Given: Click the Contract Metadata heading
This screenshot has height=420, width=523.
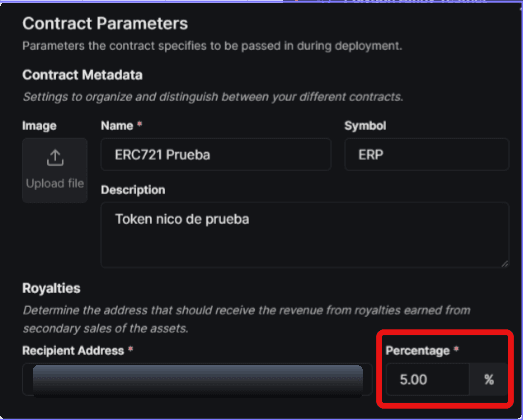Looking at the screenshot, I should [x=82, y=75].
